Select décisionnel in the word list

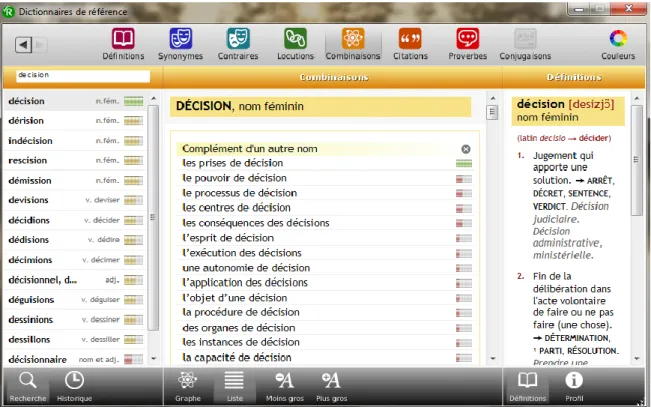(x=76, y=280)
